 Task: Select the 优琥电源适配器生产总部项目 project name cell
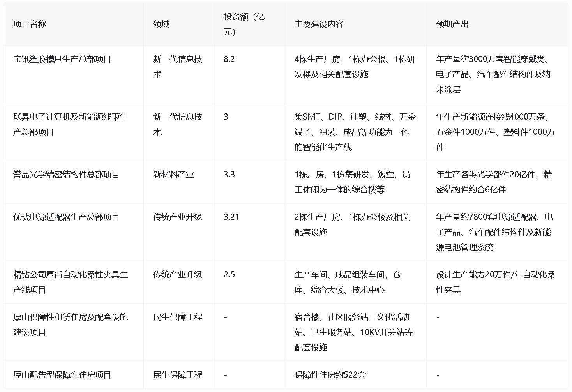(x=66, y=217)
